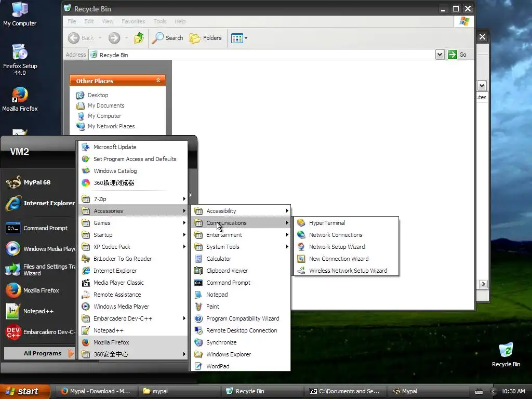Launch Media Player Classic
Viewport: 532px width, 399px height.
[x=133, y=283]
